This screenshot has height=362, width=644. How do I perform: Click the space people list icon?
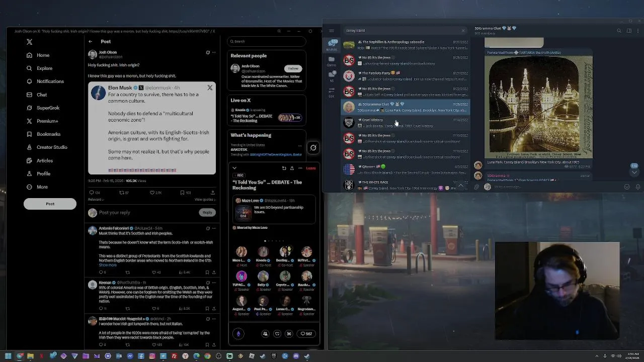tap(265, 334)
